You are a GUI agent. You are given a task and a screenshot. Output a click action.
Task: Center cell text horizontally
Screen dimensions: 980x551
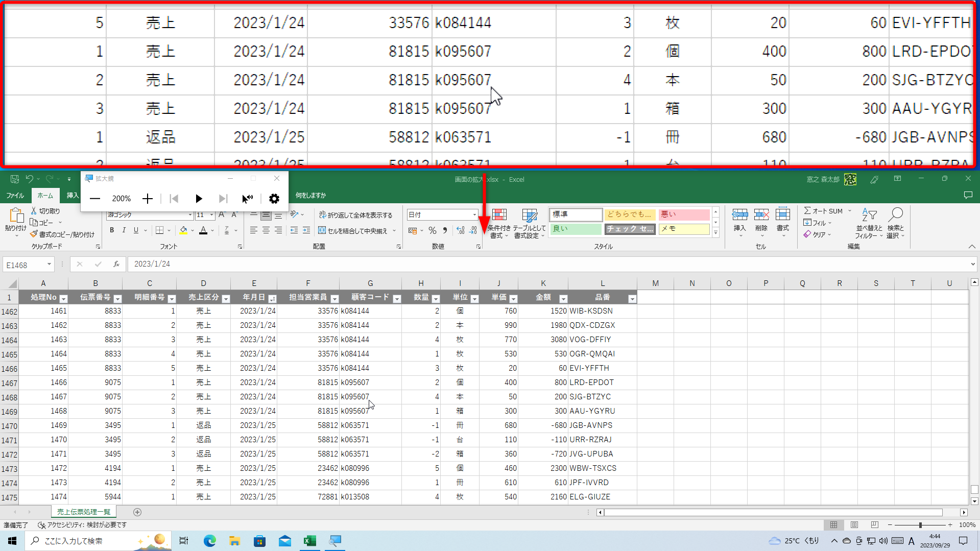coord(266,231)
